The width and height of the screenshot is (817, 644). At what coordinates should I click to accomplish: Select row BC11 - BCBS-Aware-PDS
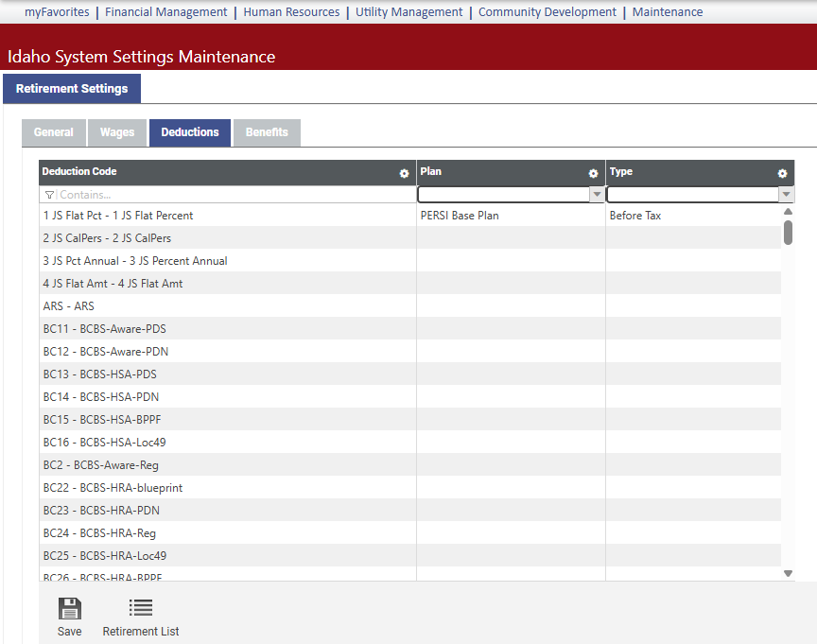pos(409,329)
